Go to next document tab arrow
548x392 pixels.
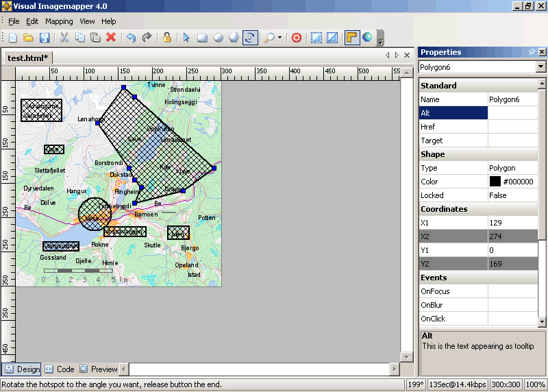tap(397, 56)
